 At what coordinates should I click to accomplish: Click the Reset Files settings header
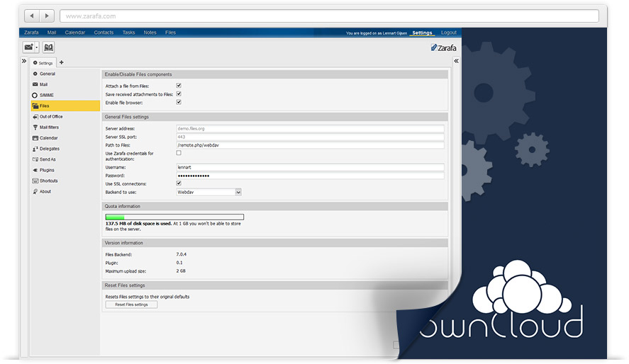[274, 285]
